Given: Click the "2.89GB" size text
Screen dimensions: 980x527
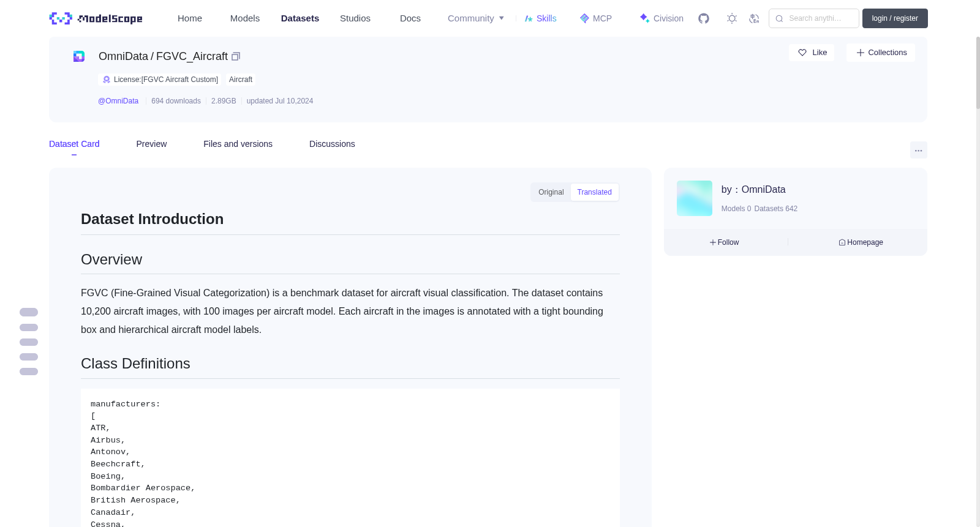Looking at the screenshot, I should point(224,101).
